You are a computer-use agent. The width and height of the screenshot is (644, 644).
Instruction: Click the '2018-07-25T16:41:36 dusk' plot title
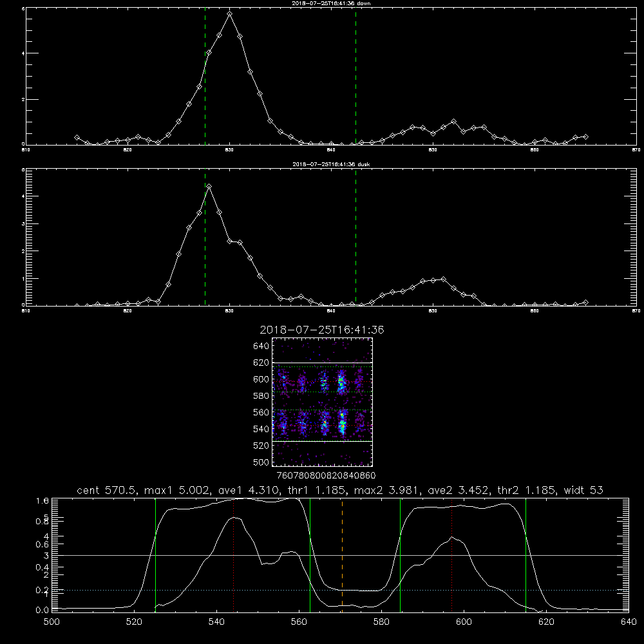point(331,164)
